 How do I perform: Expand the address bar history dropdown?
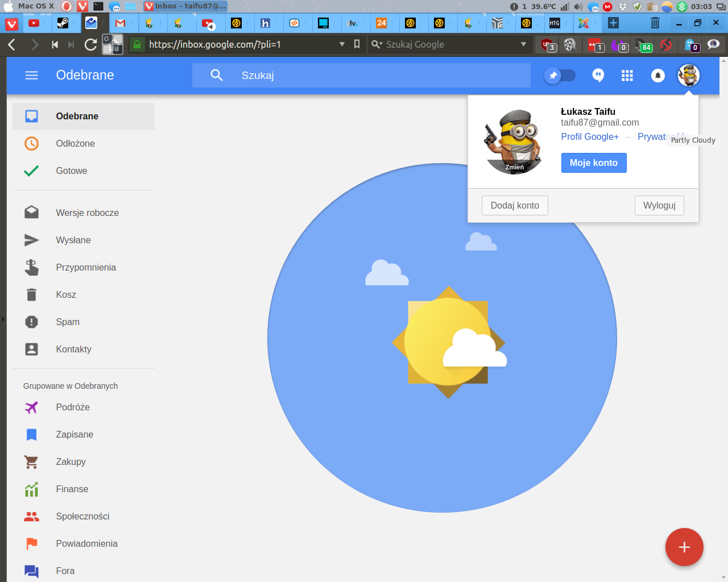(x=342, y=44)
